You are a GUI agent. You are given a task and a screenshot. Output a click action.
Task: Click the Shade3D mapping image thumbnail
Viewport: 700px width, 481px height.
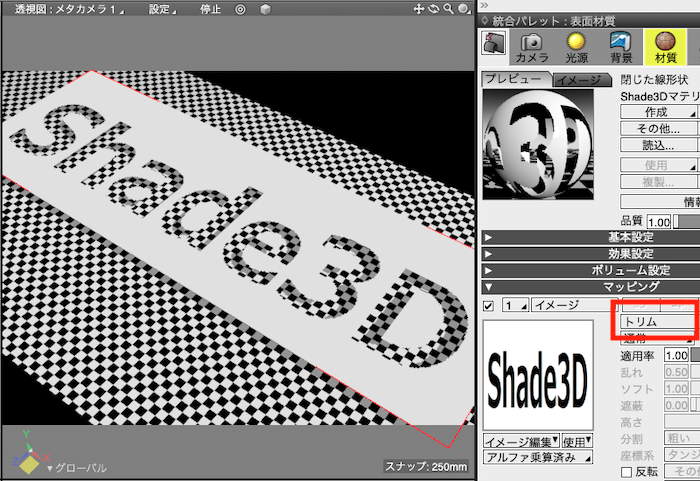pyautogui.click(x=538, y=375)
